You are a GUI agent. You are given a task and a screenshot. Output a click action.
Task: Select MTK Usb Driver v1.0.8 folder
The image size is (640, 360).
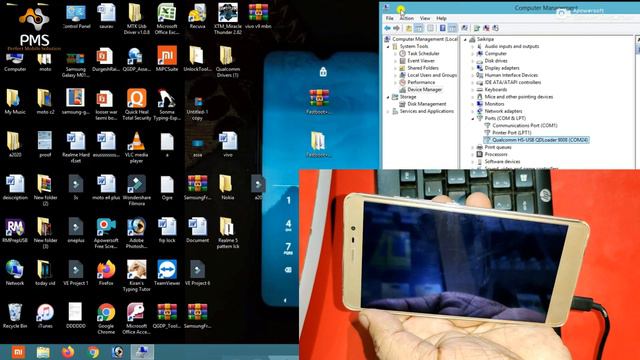click(x=136, y=19)
